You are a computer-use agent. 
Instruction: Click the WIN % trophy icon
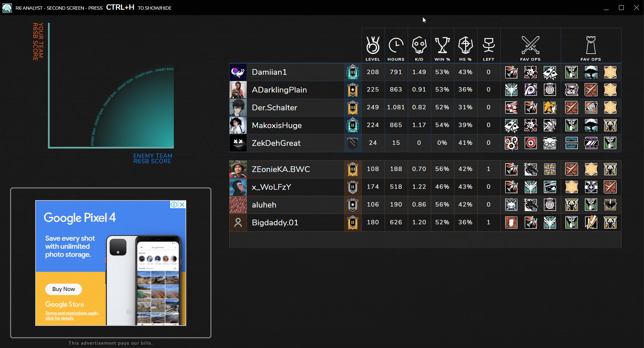pyautogui.click(x=442, y=45)
